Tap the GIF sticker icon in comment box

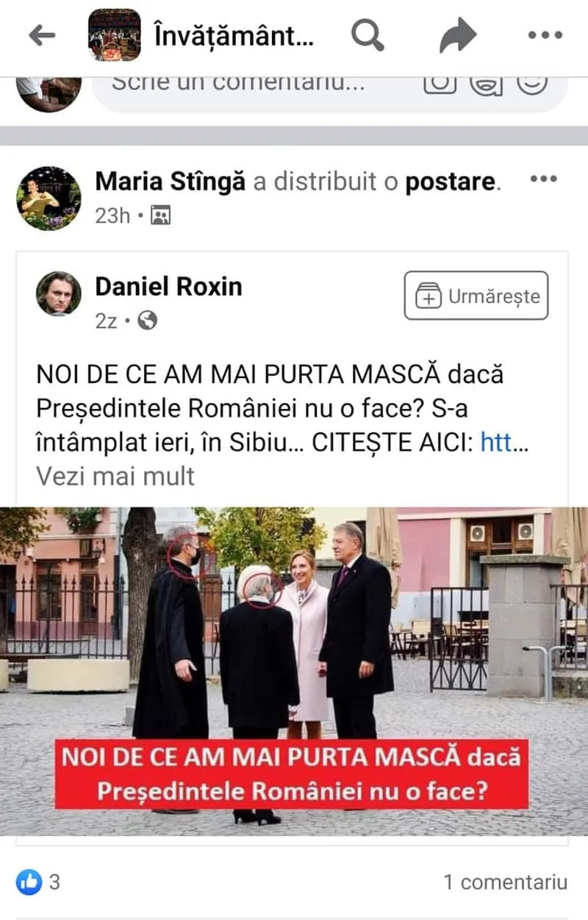click(486, 84)
